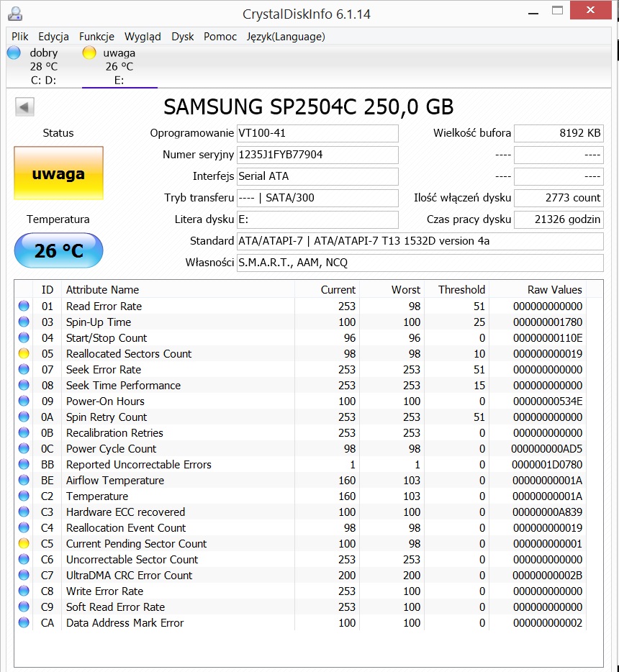Open the Wygląd menu
The width and height of the screenshot is (619, 672).
143,37
